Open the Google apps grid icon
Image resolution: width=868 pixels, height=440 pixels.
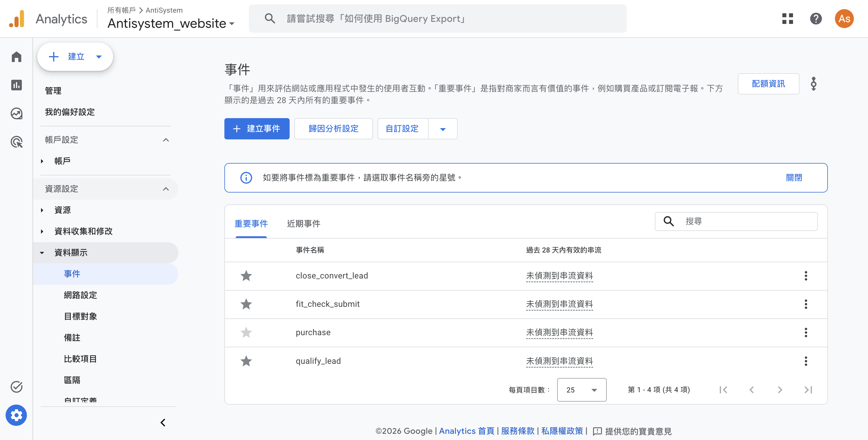pyautogui.click(x=787, y=19)
